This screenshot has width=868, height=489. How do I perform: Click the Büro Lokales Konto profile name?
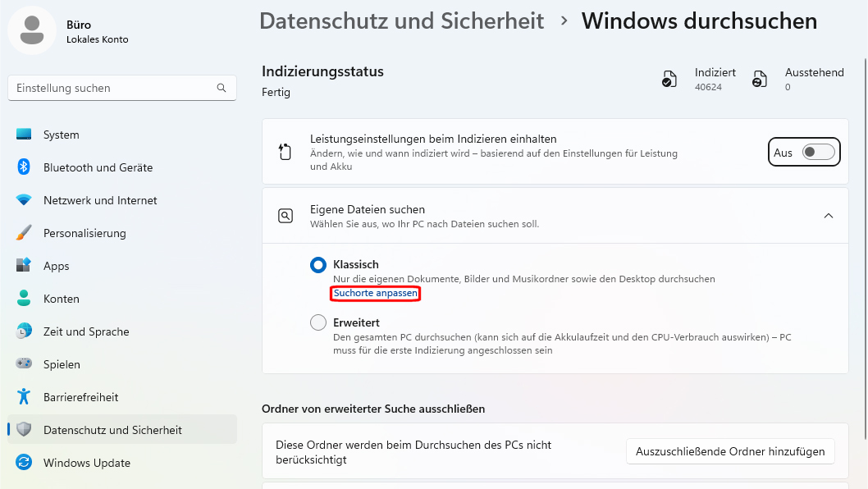(x=98, y=31)
